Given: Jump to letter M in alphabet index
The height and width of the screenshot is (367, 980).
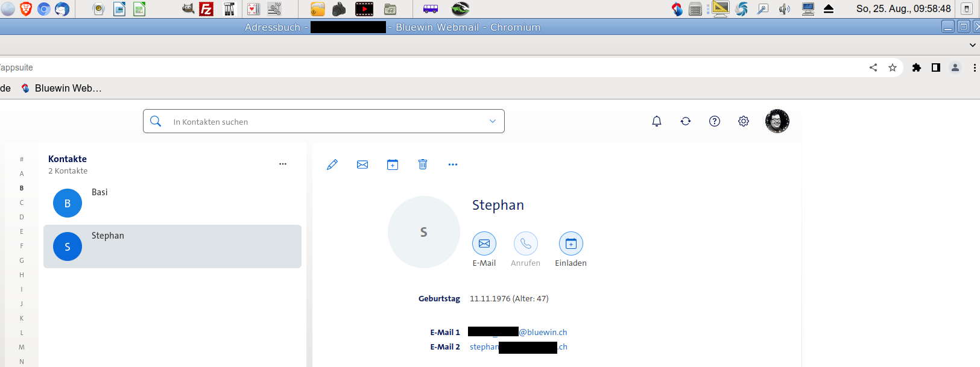Looking at the screenshot, I should coord(22,347).
